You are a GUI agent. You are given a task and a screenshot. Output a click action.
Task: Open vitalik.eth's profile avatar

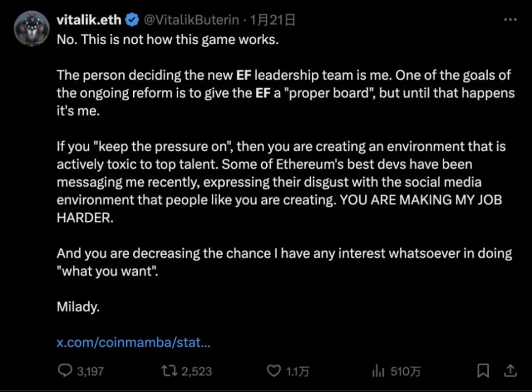(x=32, y=28)
